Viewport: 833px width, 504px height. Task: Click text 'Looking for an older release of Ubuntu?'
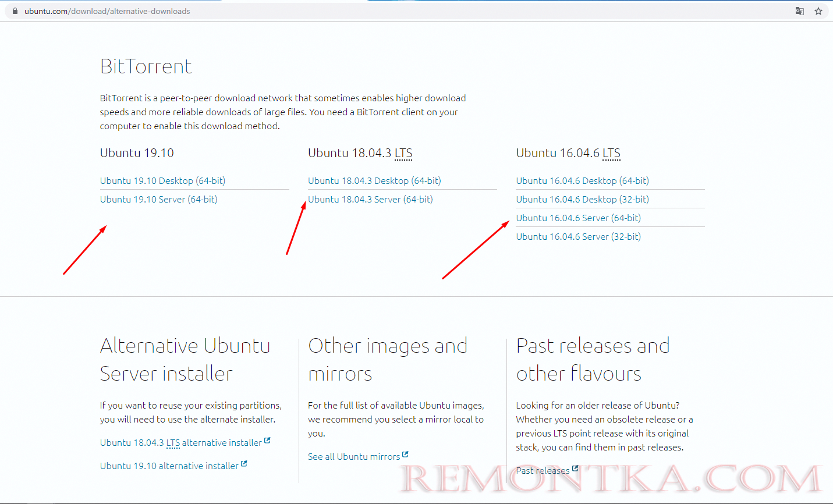(x=598, y=406)
